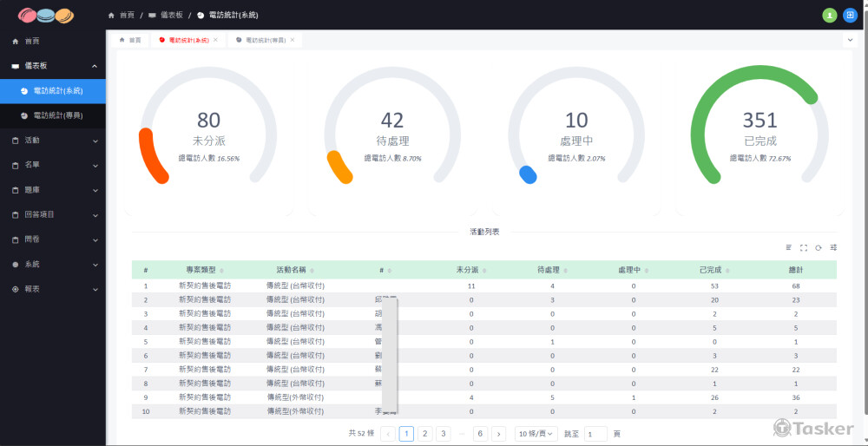The width and height of the screenshot is (868, 446).
Task: Click the table refresh icon
Action: tap(818, 248)
